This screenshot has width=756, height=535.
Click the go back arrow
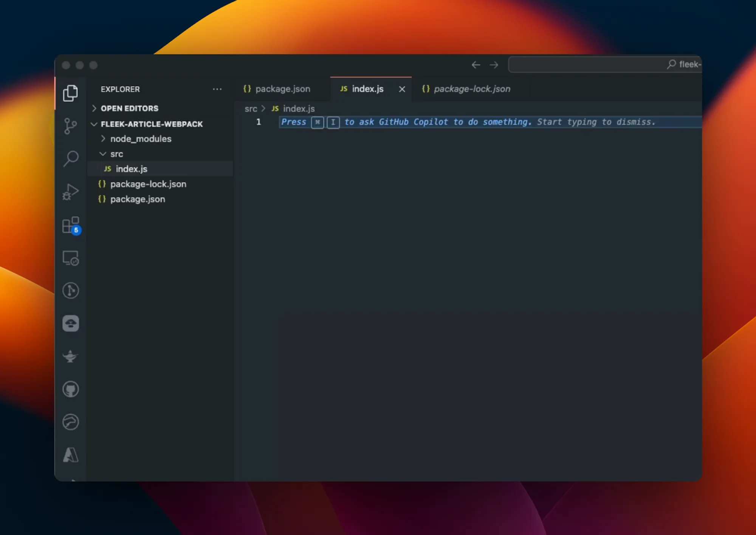coord(476,65)
